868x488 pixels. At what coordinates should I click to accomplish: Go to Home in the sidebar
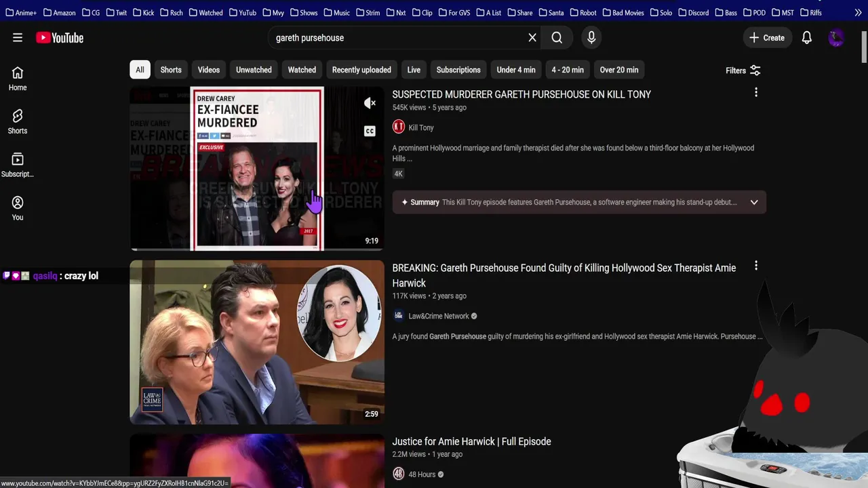[x=18, y=79]
